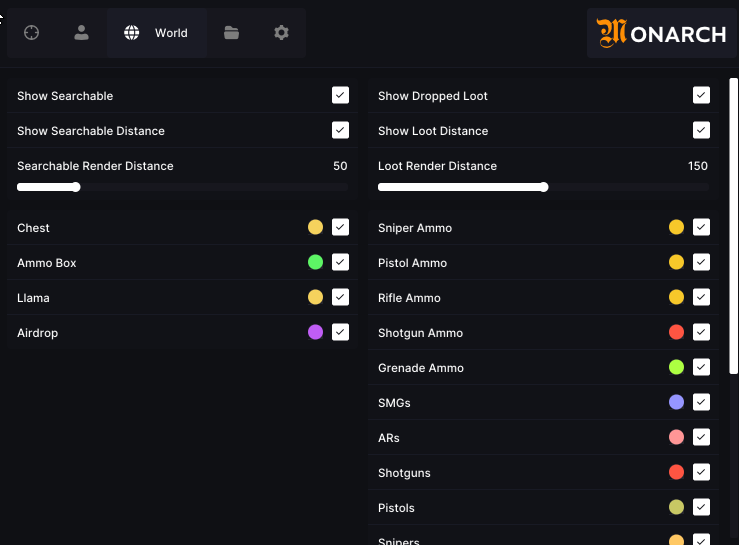
Task: Click the Searchable Render Distance slider handle
Action: 76,187
